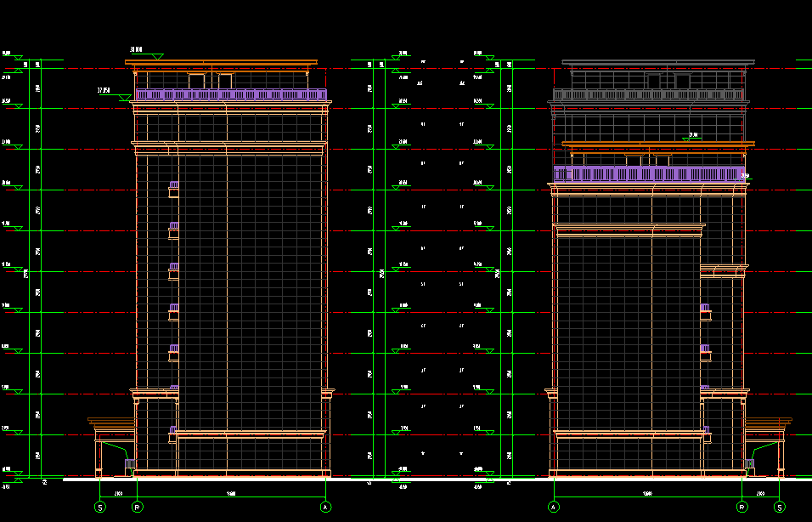Screen dimensions: 812x522
Task: Select axis bubble R under right elevation
Action: pyautogui.click(x=742, y=507)
